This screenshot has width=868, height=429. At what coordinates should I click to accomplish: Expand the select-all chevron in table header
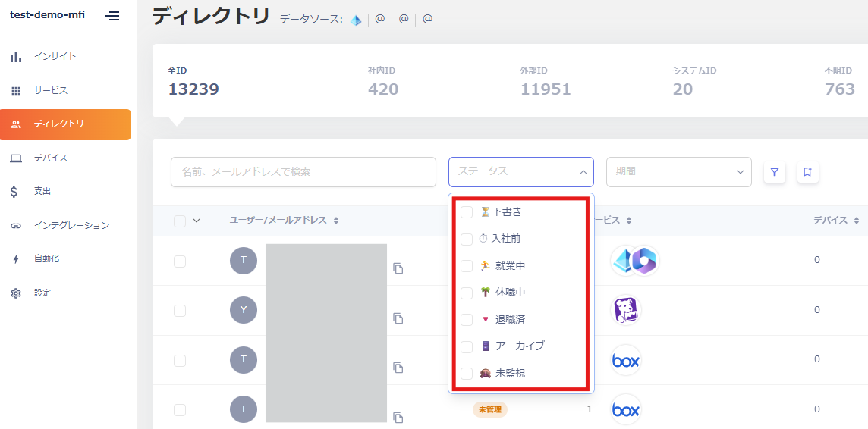pos(197,221)
